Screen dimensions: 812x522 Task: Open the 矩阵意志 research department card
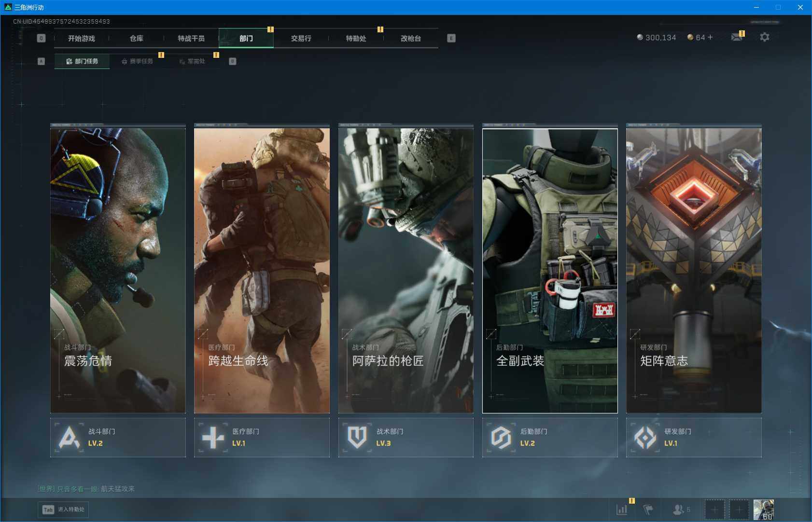(693, 270)
